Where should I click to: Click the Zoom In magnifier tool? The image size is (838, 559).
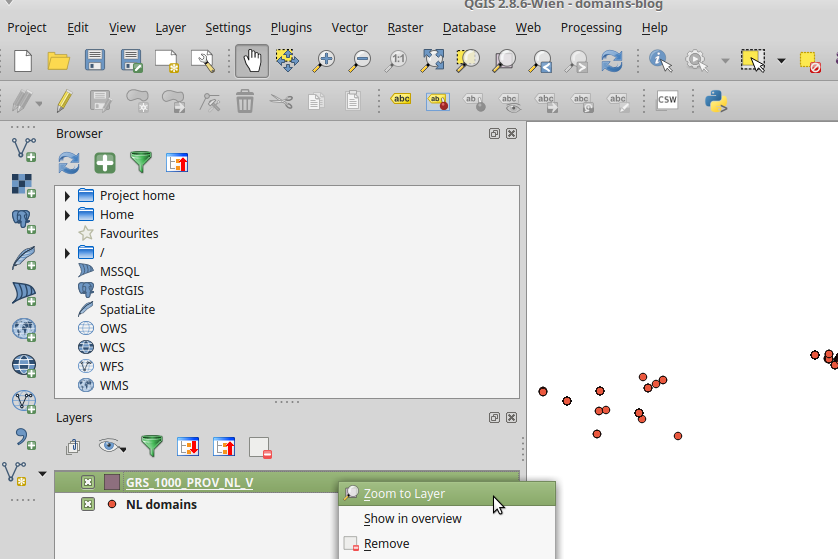pyautogui.click(x=323, y=61)
